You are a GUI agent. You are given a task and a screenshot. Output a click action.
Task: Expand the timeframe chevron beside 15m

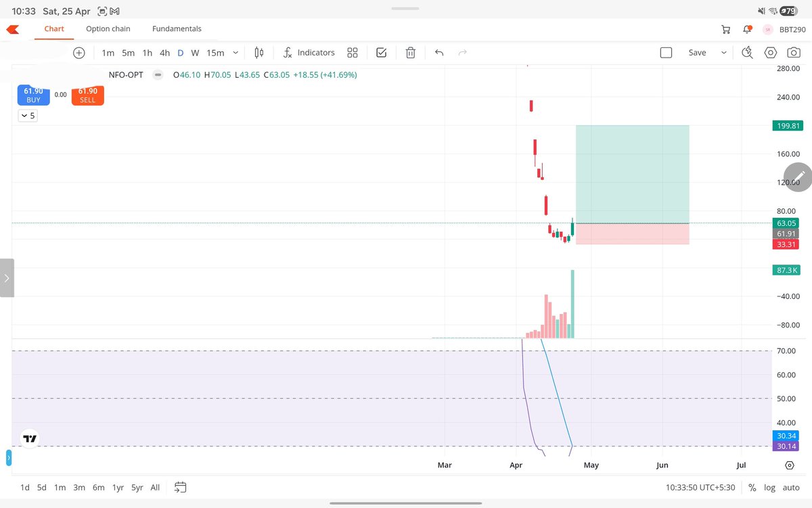[235, 52]
